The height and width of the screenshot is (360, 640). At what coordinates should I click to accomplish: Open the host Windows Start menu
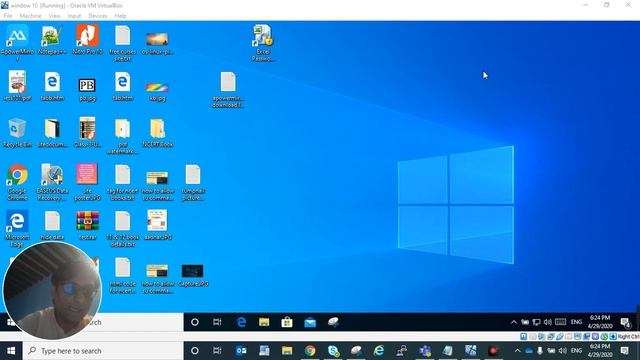pyautogui.click(x=11, y=351)
